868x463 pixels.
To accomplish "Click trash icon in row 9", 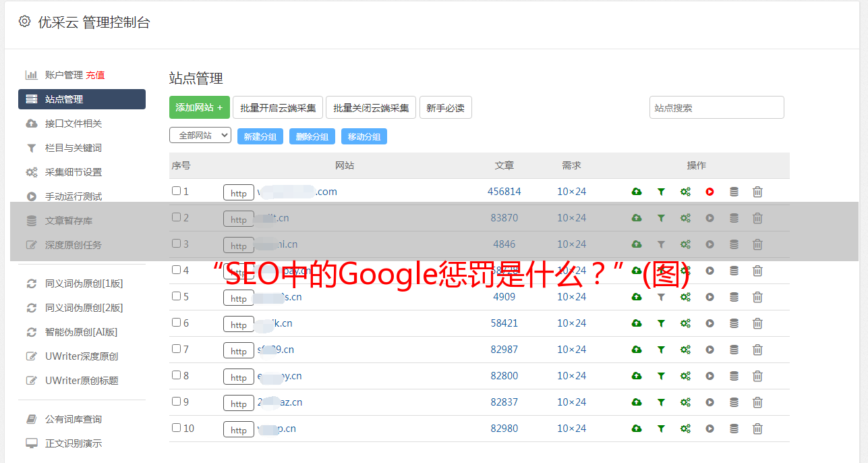I will (757, 402).
